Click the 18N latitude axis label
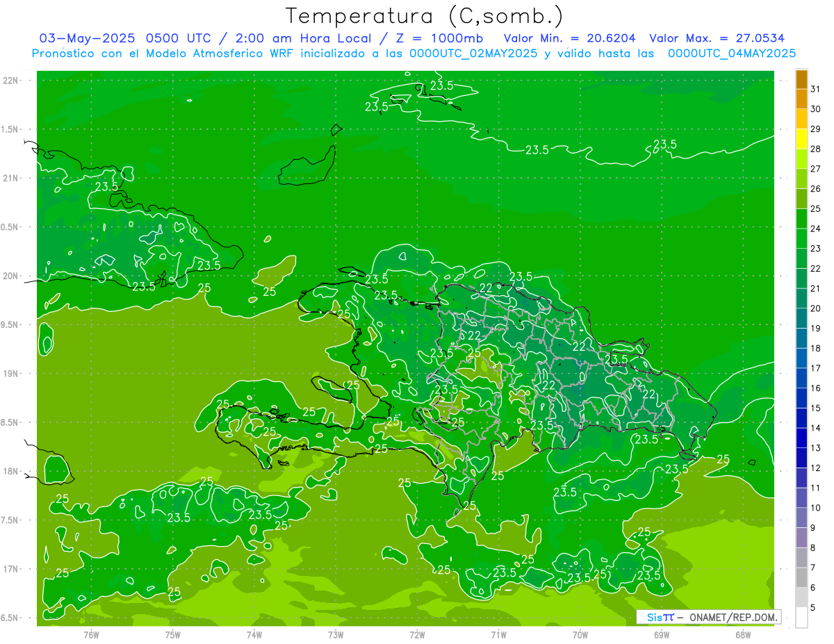The height and width of the screenshot is (644, 834). [x=11, y=471]
